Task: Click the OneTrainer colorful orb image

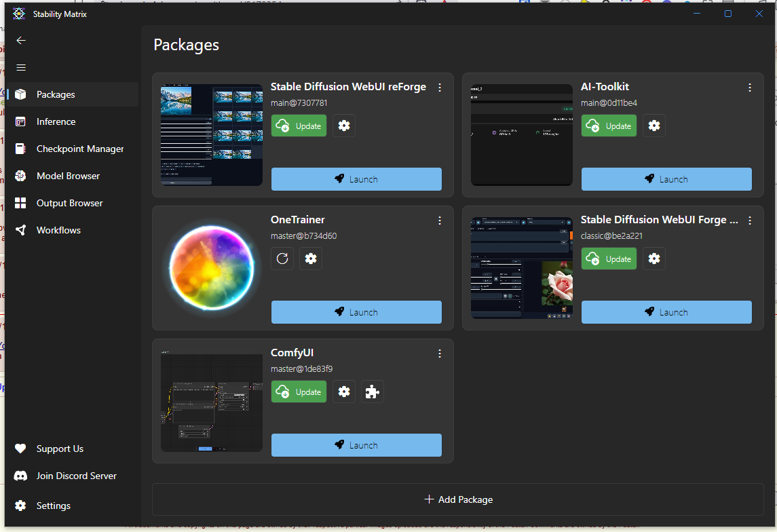Action: click(x=212, y=267)
